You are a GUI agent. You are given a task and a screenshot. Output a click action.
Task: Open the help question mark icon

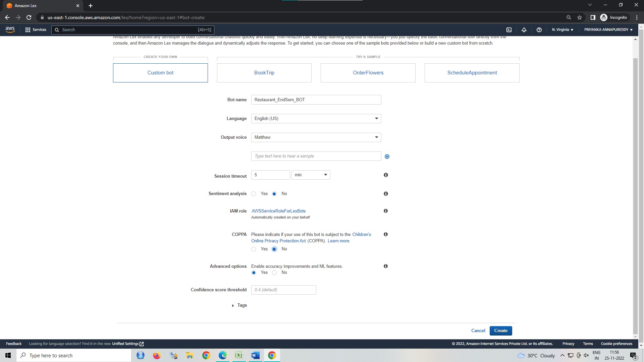coord(539,30)
